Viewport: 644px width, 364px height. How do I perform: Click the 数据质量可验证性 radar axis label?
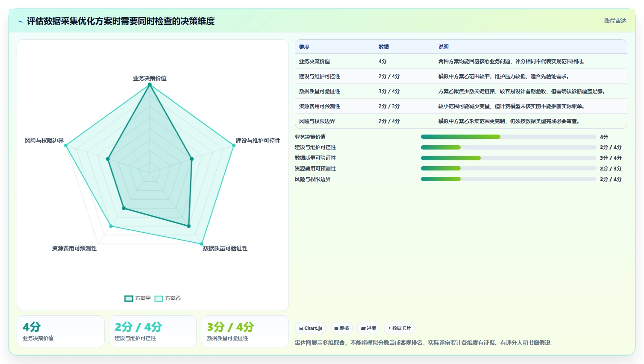coord(225,248)
